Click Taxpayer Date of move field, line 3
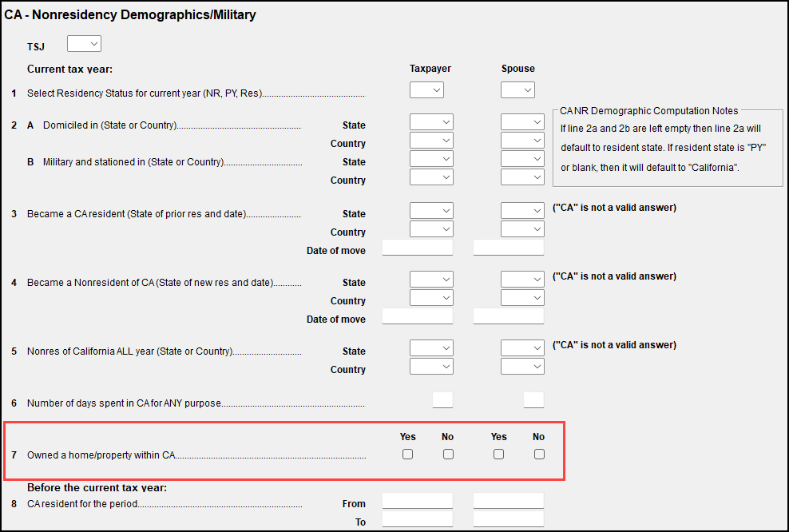 click(418, 248)
